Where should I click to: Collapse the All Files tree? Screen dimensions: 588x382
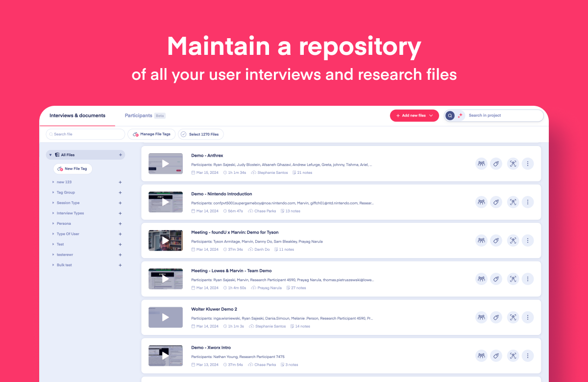50,155
